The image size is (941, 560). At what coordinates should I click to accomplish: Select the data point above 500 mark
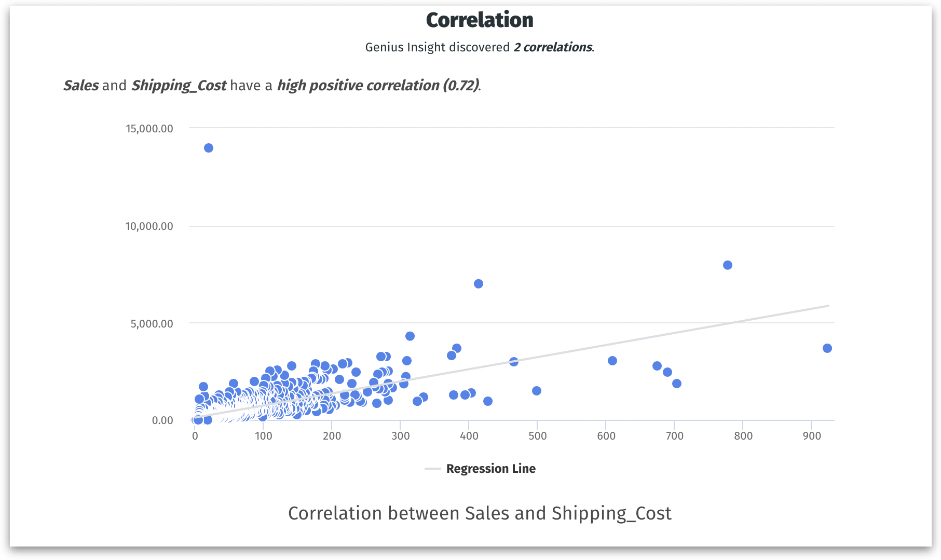[536, 391]
